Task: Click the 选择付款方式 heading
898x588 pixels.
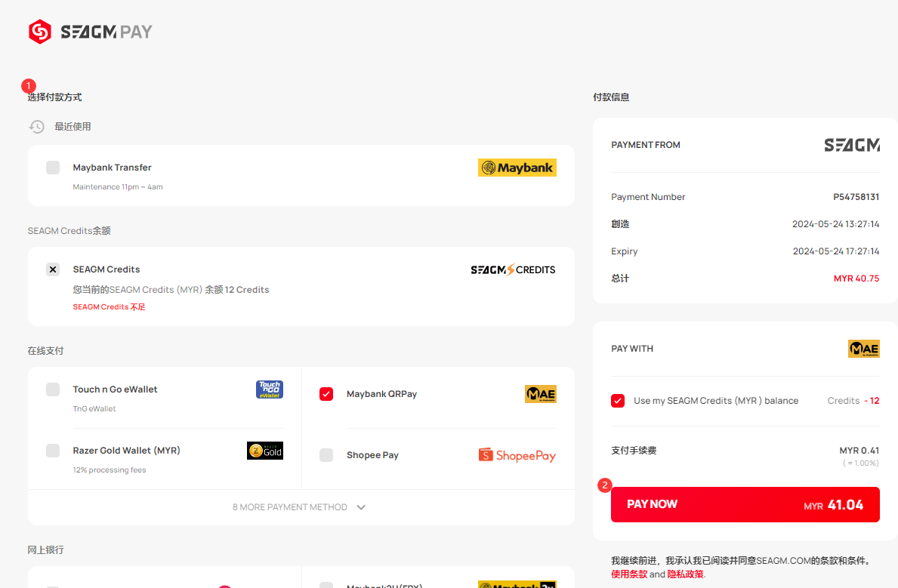Action: coord(55,97)
